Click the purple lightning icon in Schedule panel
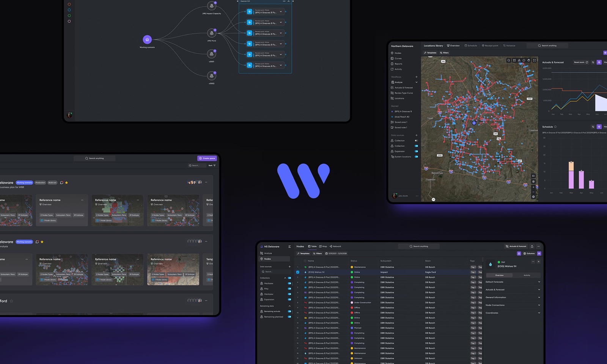607x364 pixels. (599, 127)
